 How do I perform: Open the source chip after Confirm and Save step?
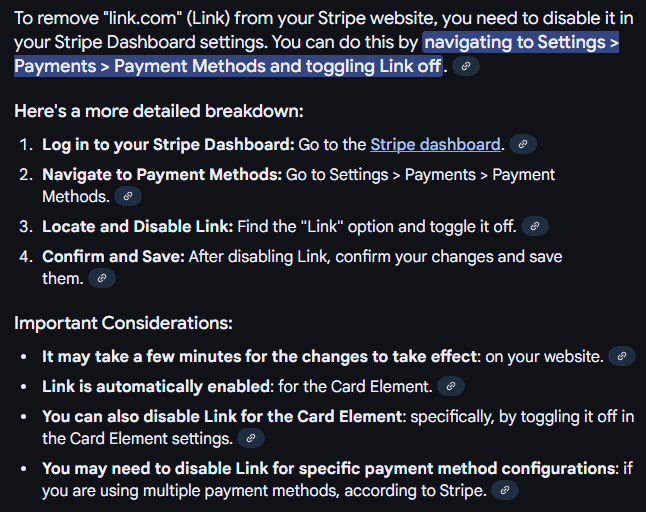point(102,278)
